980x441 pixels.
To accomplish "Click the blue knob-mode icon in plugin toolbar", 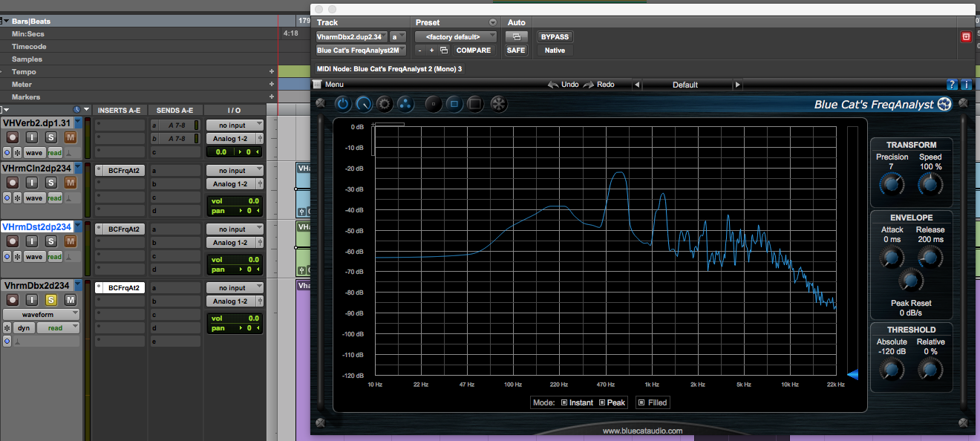I will point(364,104).
